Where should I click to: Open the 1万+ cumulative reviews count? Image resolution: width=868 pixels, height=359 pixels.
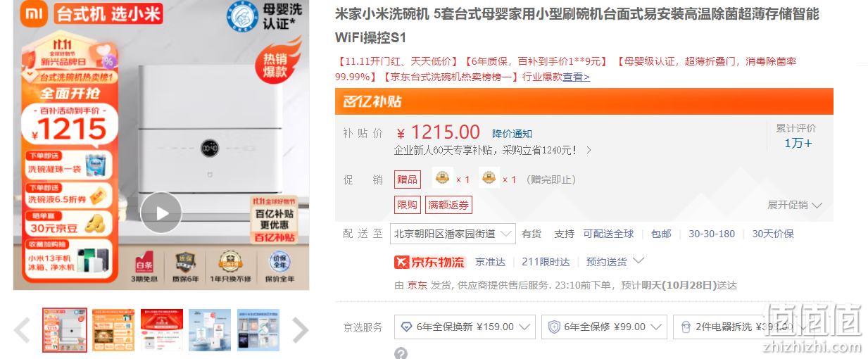click(x=798, y=143)
